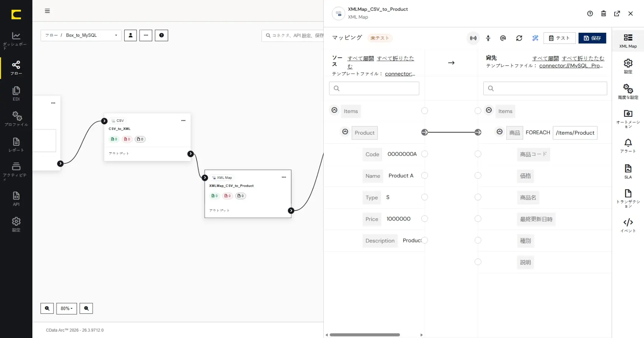Click the flow help question button

pyautogui.click(x=161, y=35)
